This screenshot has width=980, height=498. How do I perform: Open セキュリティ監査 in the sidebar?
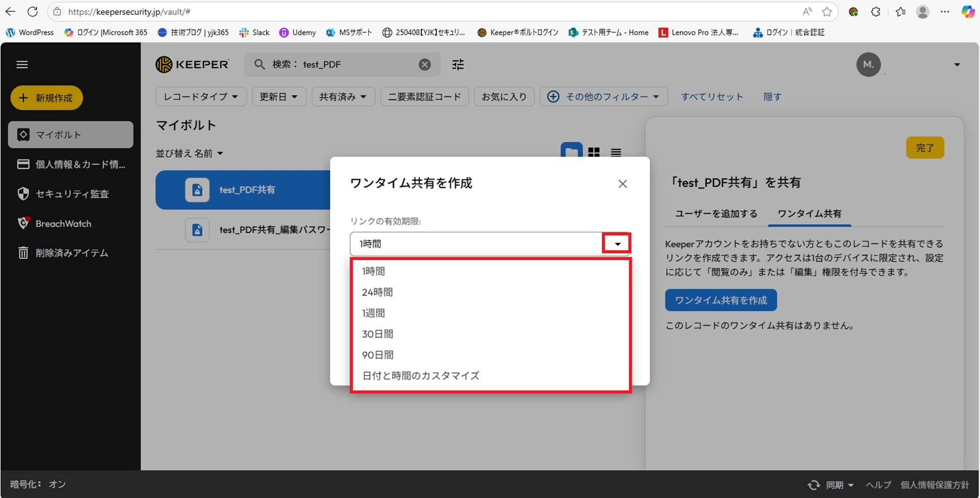pyautogui.click(x=71, y=194)
